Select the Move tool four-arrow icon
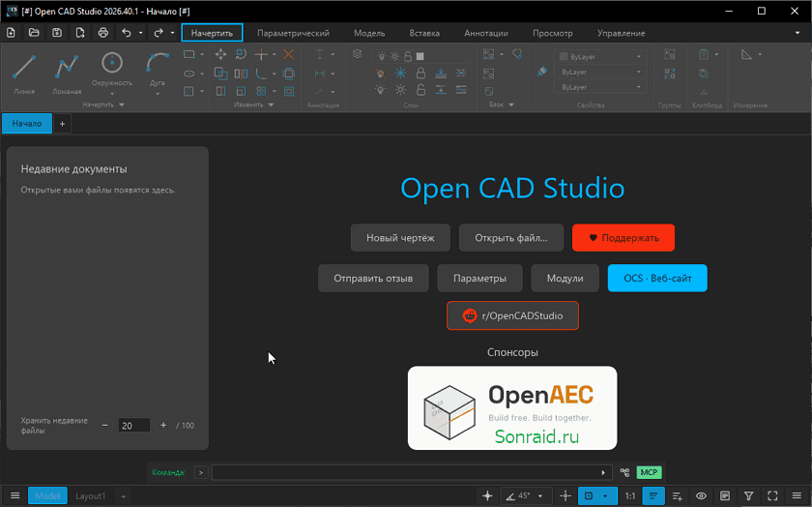The height and width of the screenshot is (507, 812). 220,54
